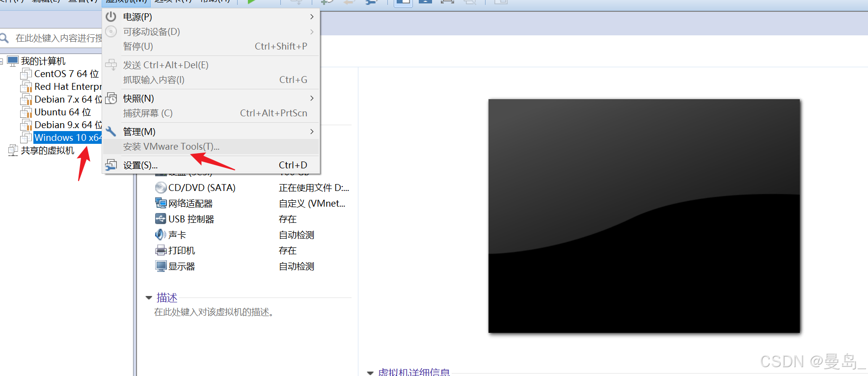This screenshot has width=868, height=376.
Task: Click the CentOS 7 64 位 VM icon
Action: 26,74
